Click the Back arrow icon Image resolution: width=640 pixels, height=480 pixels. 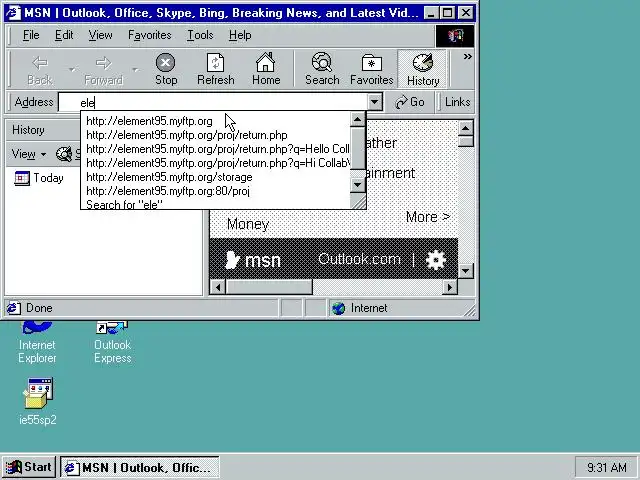point(40,63)
